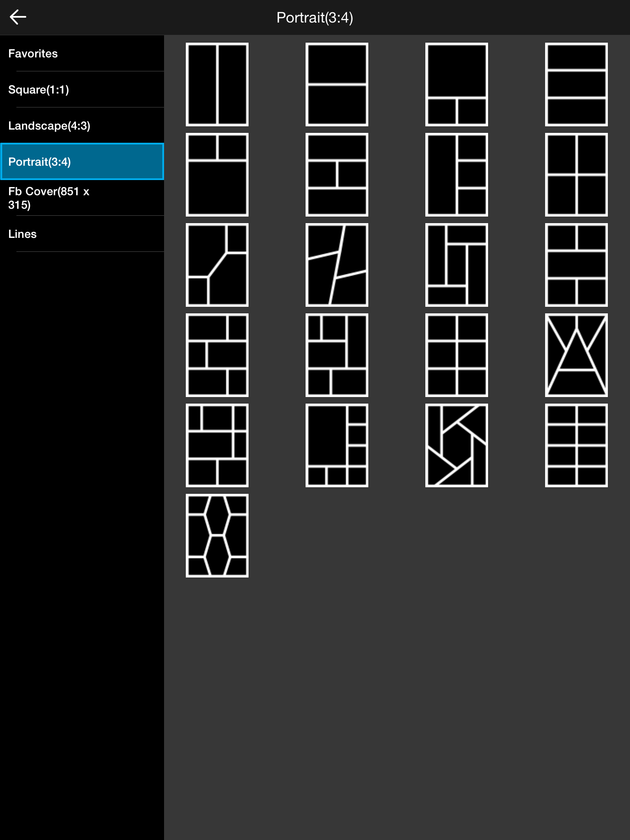Viewport: 630px width, 840px height.
Task: Select the Portrait(3:4) category
Action: pos(82,162)
